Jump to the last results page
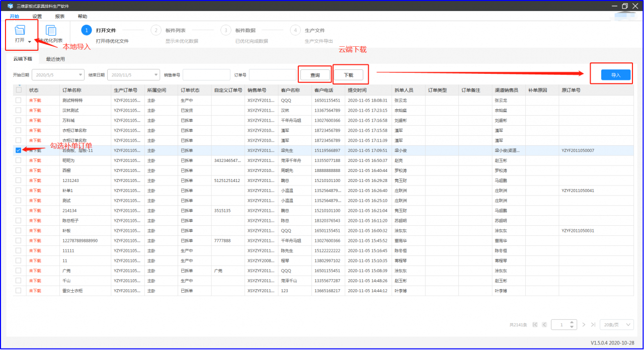Screen dimensions: 644x350 593,325
